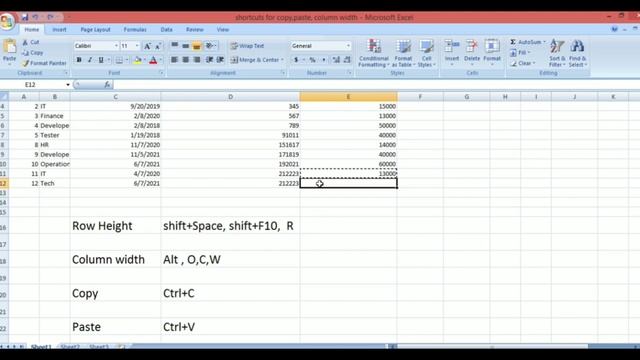Open Format as Table gallery
This screenshot has width=640, height=360.
click(x=403, y=53)
